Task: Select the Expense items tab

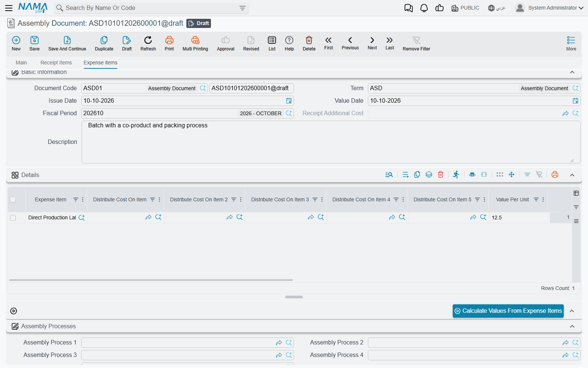Action: point(100,63)
